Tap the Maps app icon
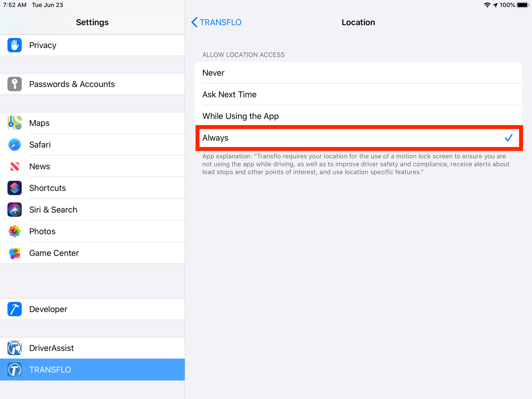 pyautogui.click(x=14, y=123)
